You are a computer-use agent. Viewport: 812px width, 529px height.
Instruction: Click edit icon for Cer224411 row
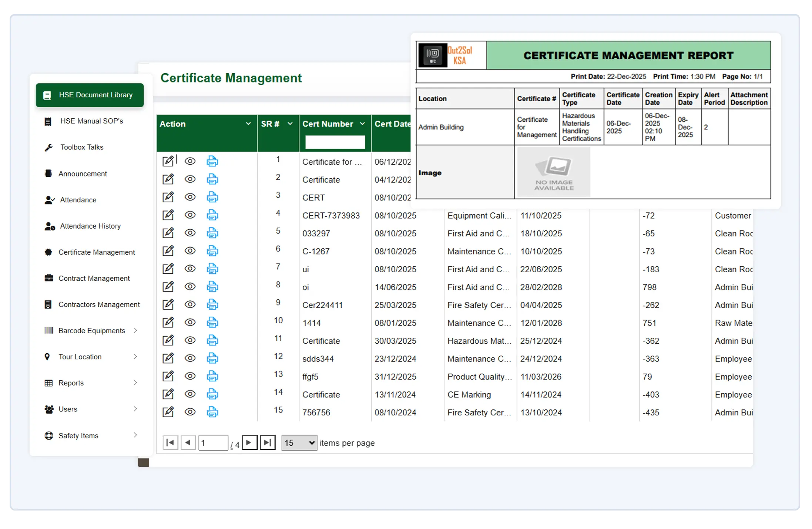tap(168, 304)
